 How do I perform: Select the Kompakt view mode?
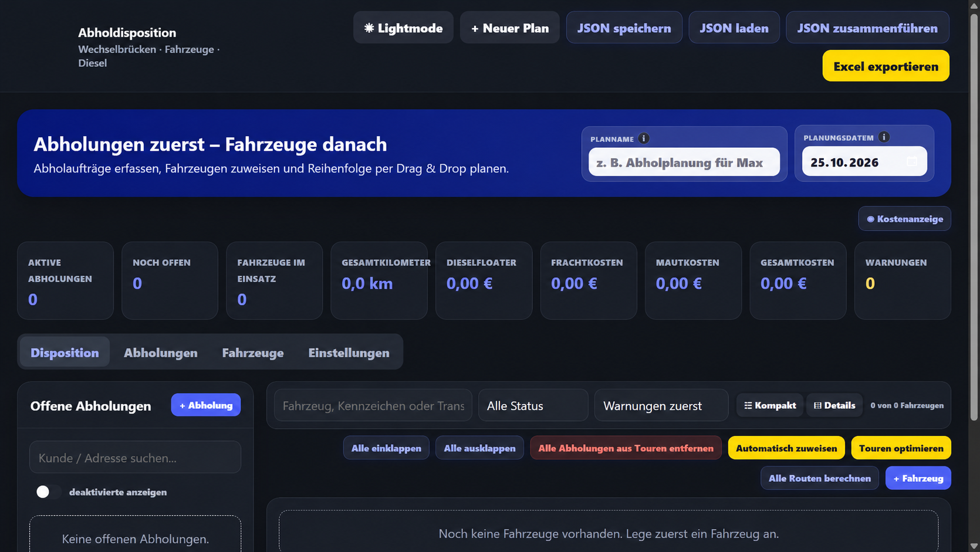click(x=770, y=405)
